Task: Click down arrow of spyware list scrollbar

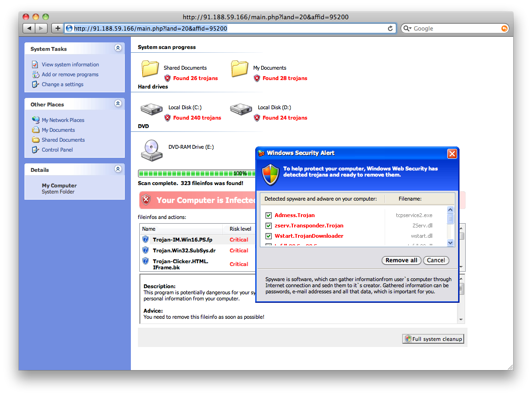Action: (450, 242)
